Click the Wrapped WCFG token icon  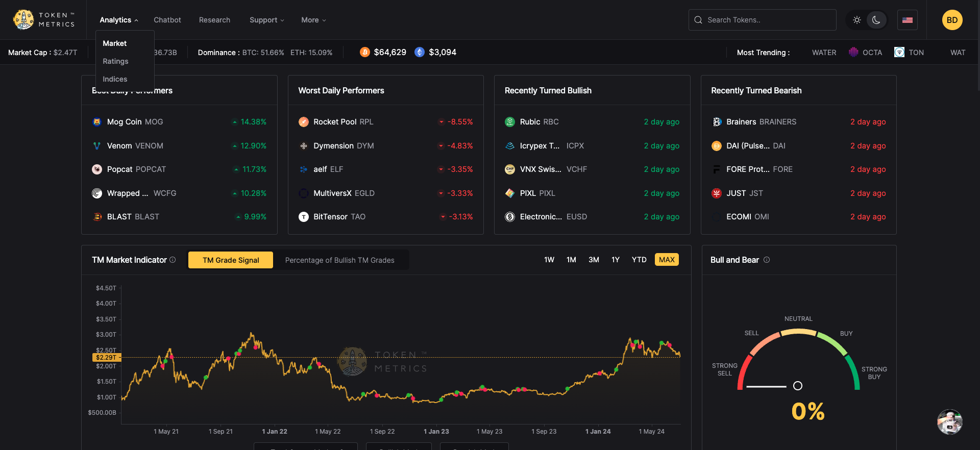click(x=97, y=193)
